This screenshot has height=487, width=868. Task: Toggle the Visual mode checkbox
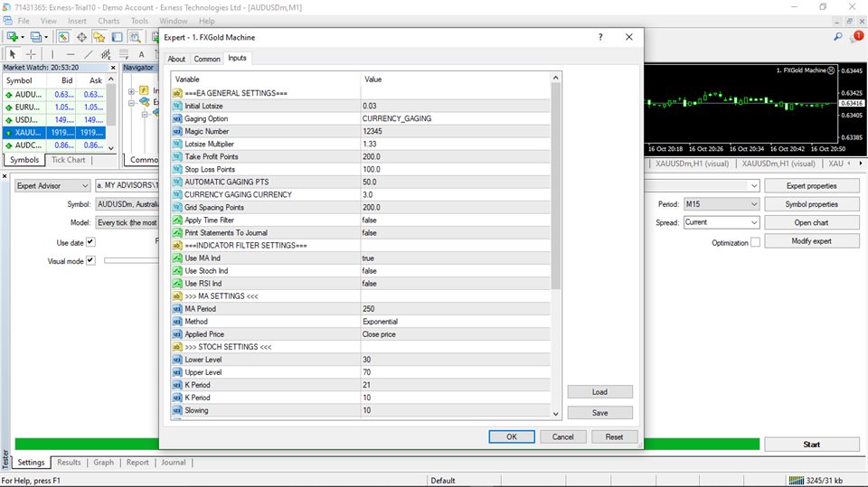[x=90, y=260]
